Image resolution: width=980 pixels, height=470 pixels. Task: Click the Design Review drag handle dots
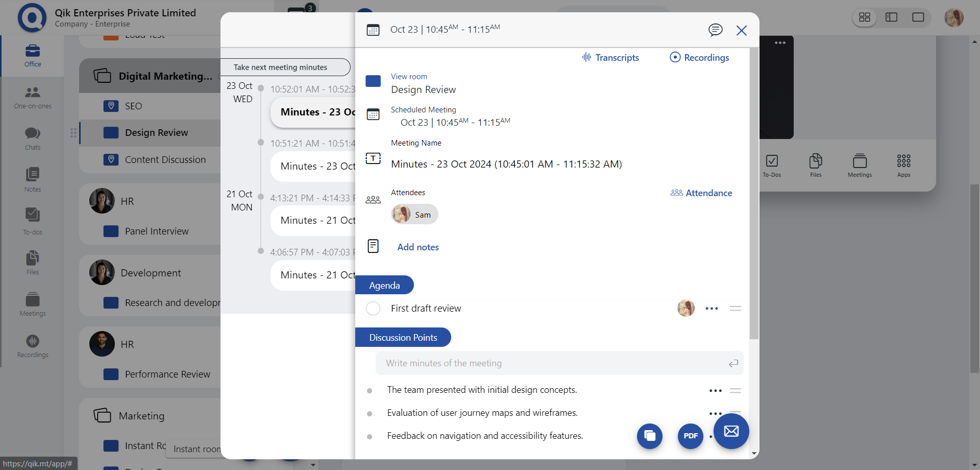[x=73, y=133]
